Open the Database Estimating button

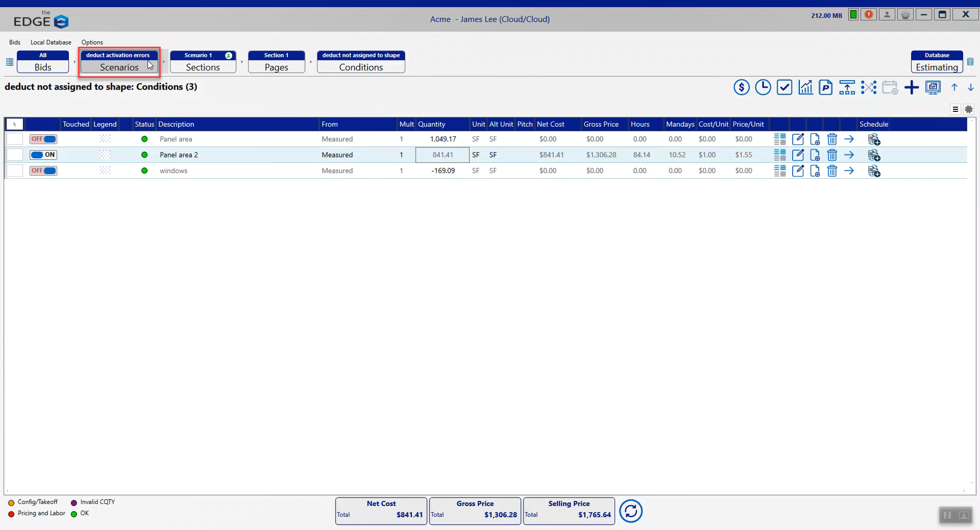(937, 62)
